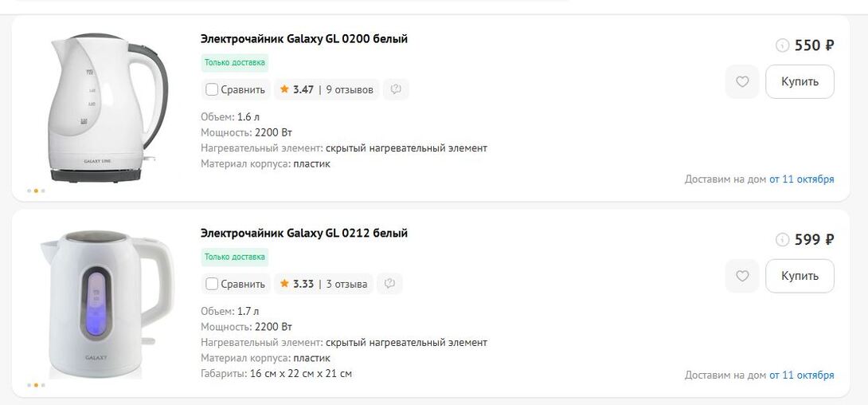Click price info icon beside 599 ₽

pyautogui.click(x=782, y=240)
